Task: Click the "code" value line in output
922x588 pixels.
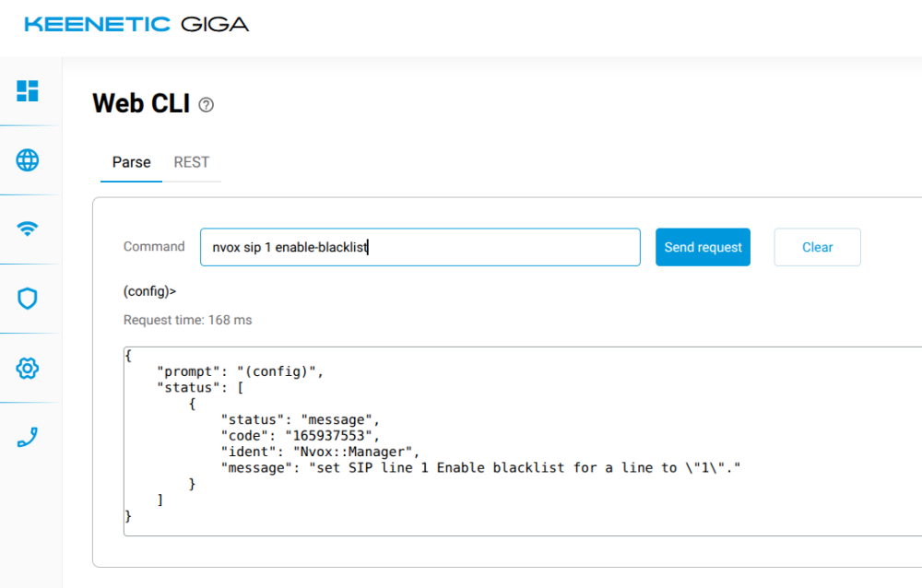Action: 300,436
